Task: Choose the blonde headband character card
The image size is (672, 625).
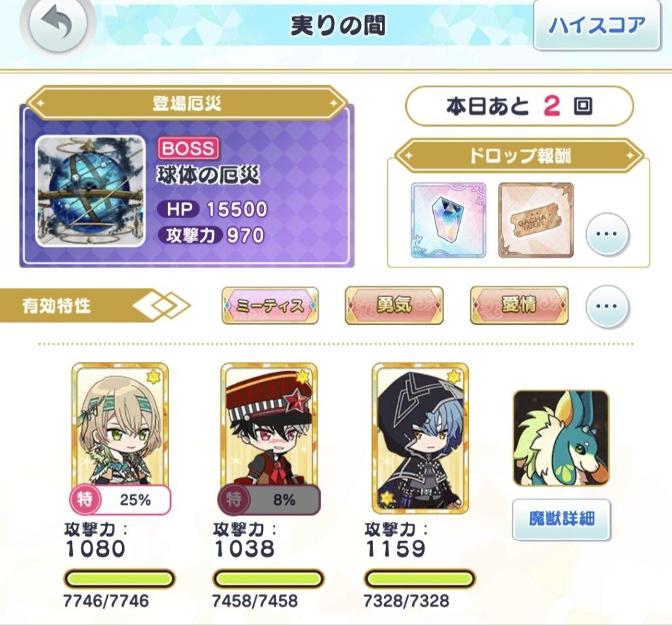Action: point(120,428)
